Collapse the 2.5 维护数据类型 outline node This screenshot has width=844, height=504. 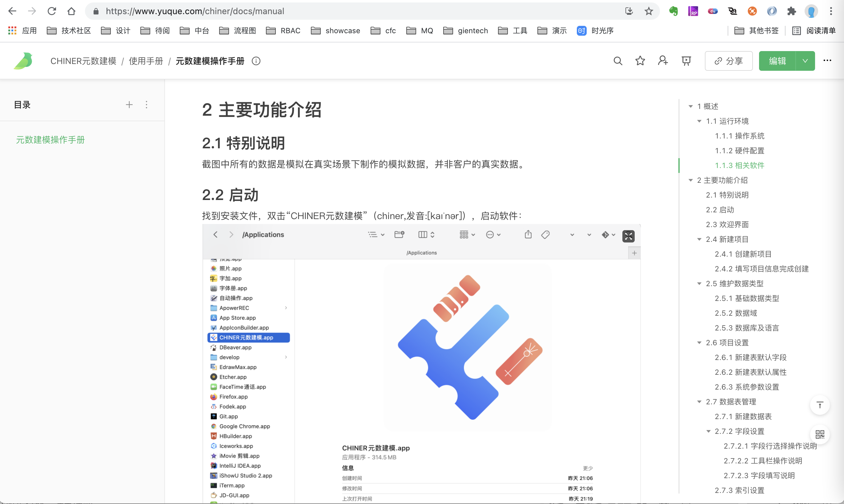click(699, 284)
